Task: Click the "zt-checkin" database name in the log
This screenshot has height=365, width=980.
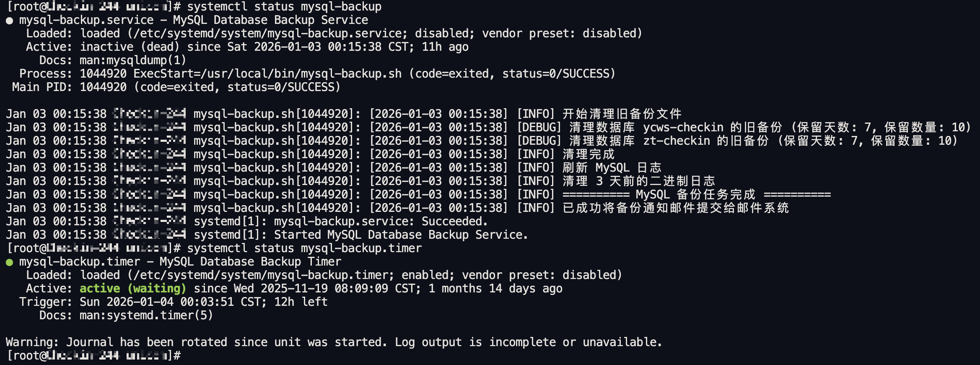Action: click(677, 141)
